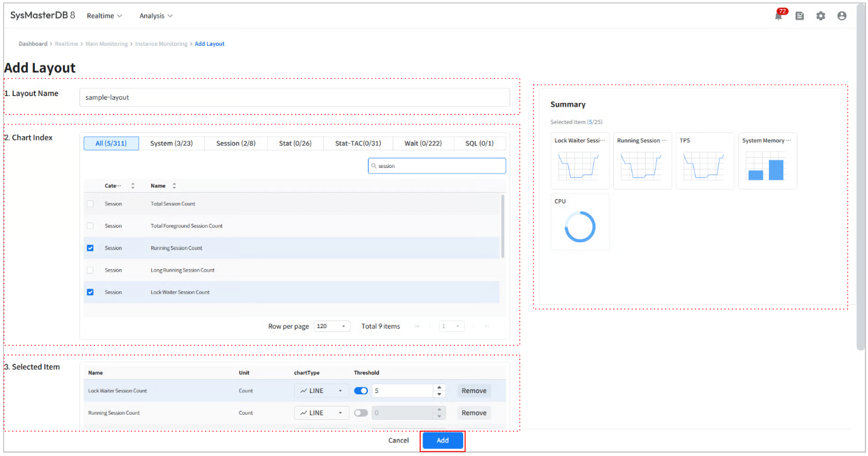Switch to the System (3/23) tab
This screenshot has height=456, width=868.
(x=171, y=144)
